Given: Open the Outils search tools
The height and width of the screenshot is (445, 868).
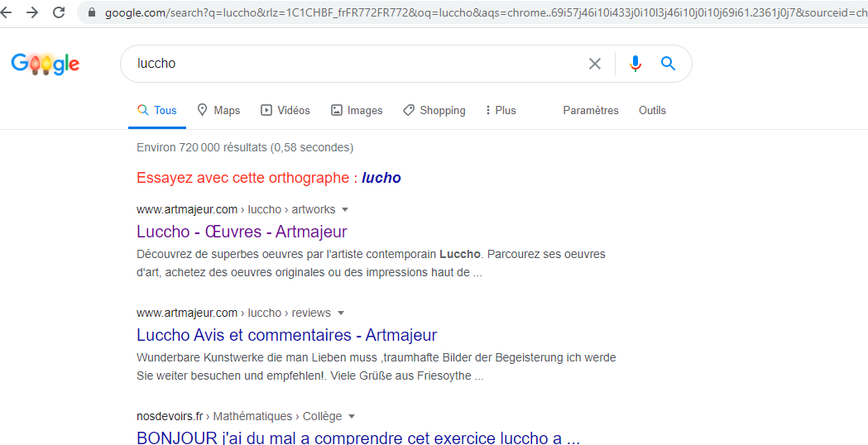Looking at the screenshot, I should 652,110.
